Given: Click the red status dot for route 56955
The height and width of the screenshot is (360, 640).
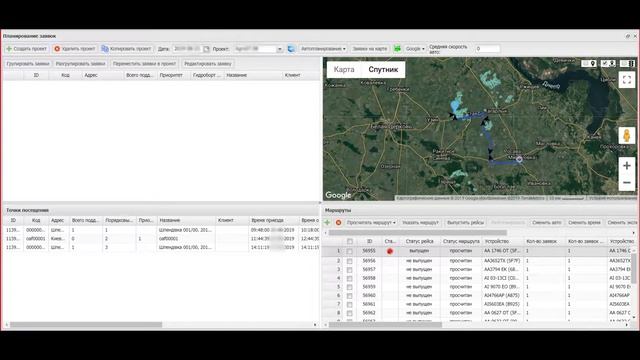Looking at the screenshot, I should [x=390, y=251].
